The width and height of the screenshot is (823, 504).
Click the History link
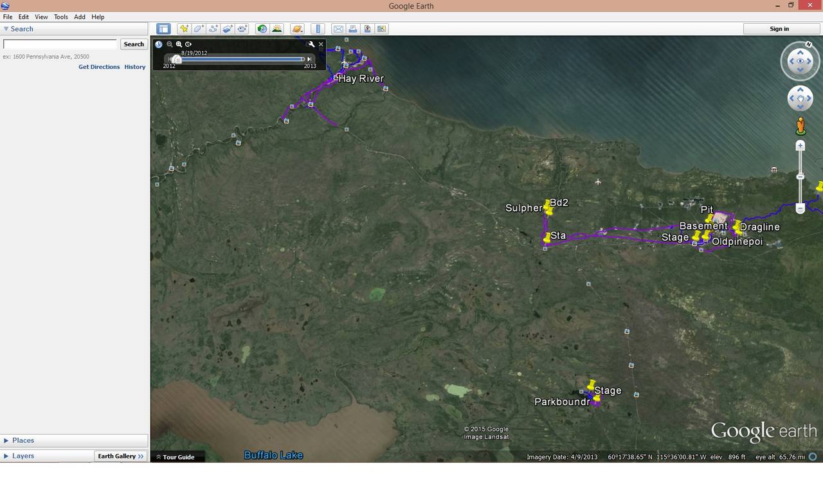135,67
